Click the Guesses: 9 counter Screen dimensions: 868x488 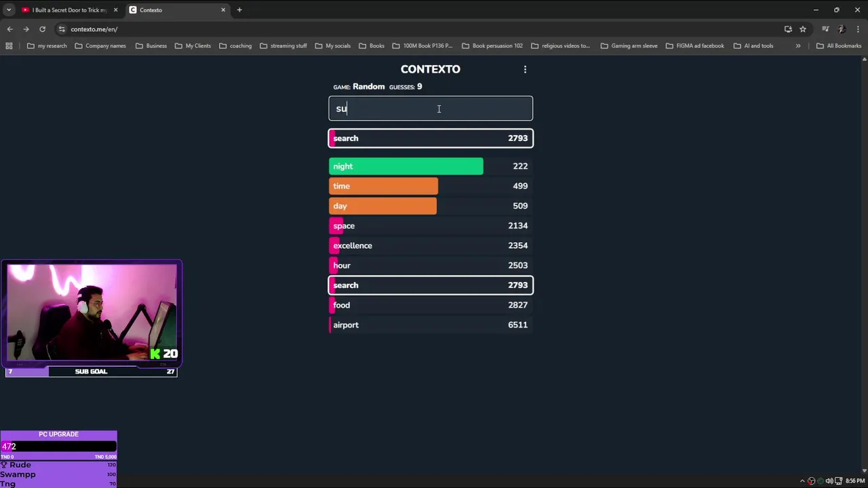pos(406,87)
